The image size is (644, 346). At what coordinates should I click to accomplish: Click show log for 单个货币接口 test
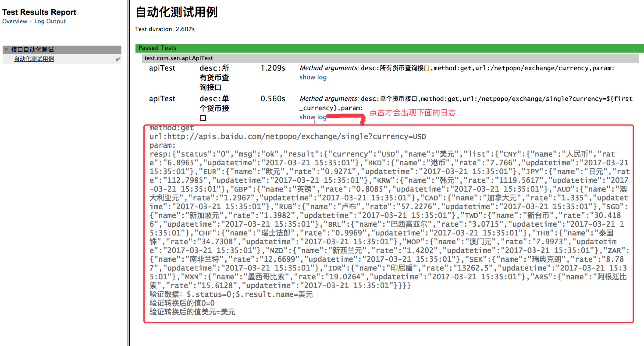(x=313, y=117)
